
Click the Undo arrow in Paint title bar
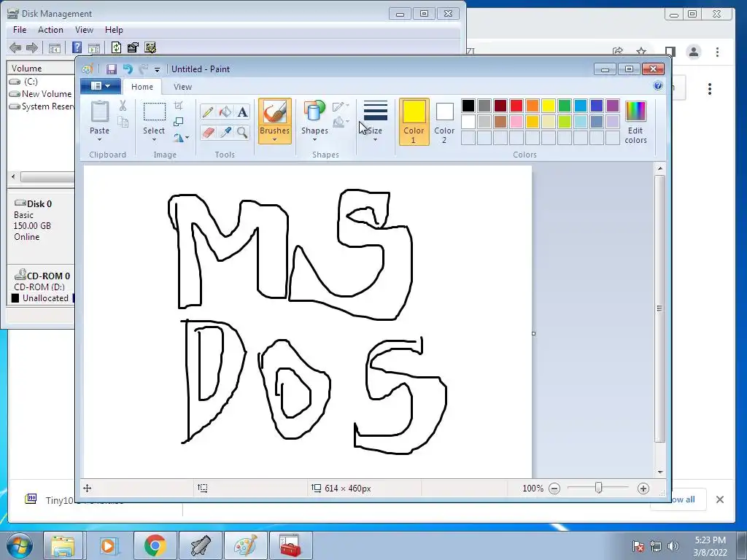pyautogui.click(x=127, y=69)
